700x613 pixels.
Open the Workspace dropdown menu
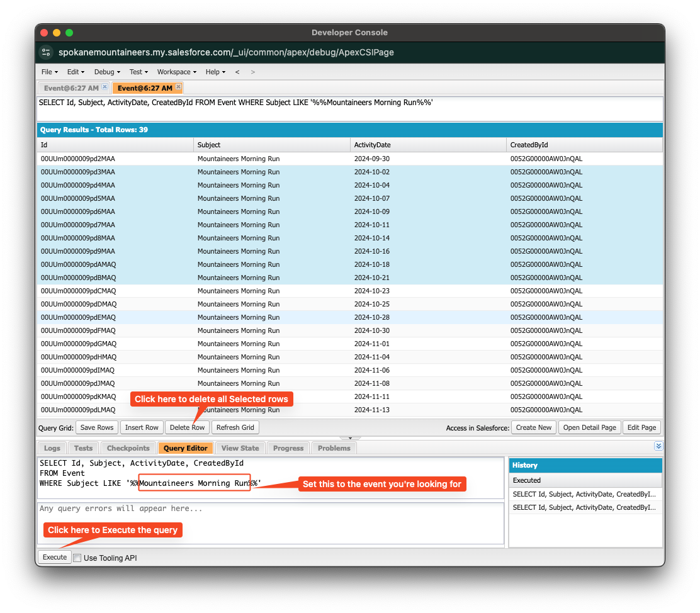coord(177,72)
